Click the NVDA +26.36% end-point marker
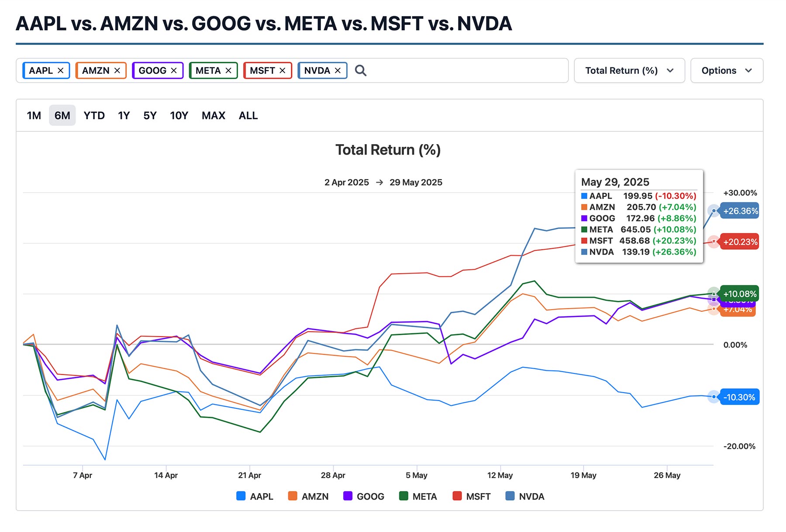The image size is (786, 532). 714,211
